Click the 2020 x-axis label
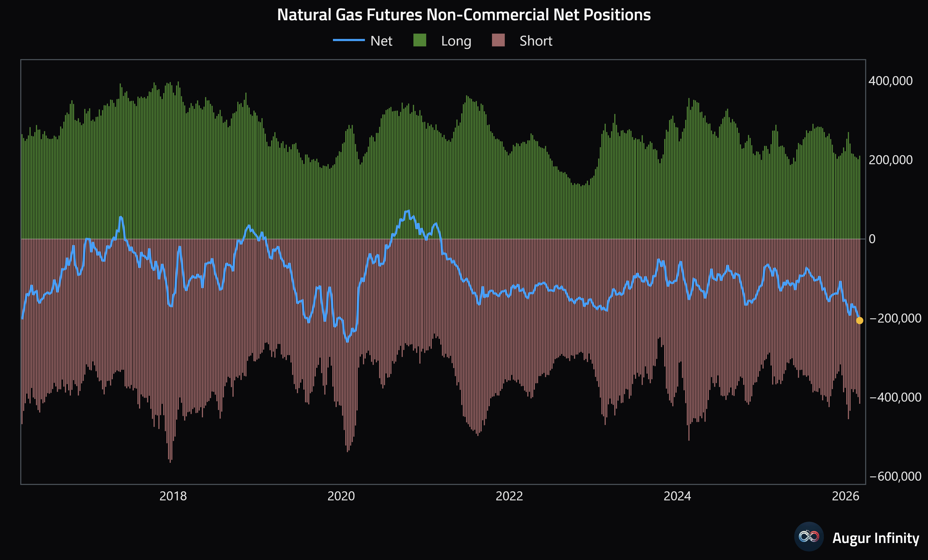 pos(341,496)
